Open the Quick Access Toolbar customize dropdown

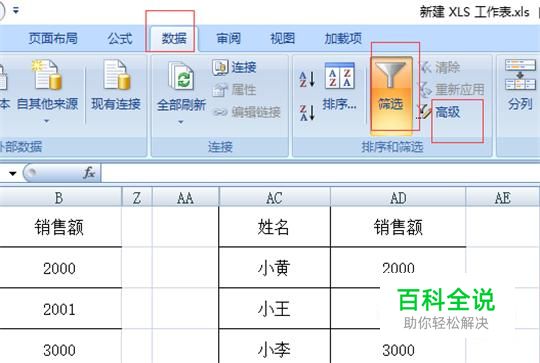(16, 10)
